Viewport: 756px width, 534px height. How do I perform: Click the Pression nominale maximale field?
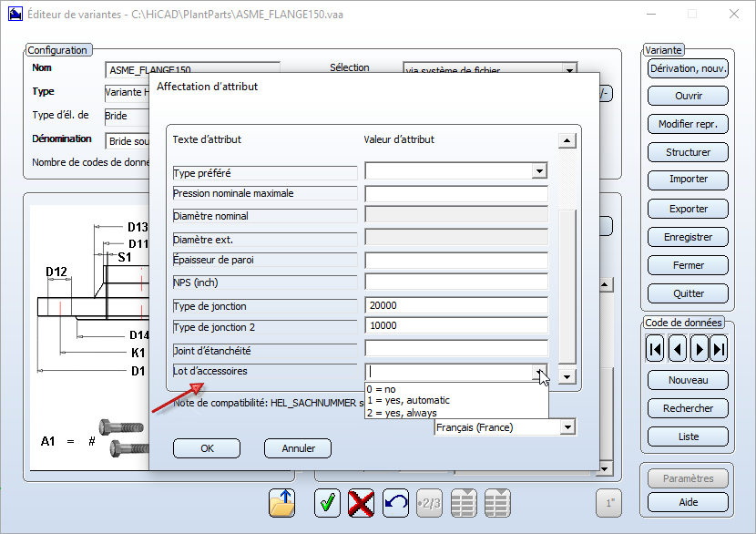pyautogui.click(x=455, y=194)
